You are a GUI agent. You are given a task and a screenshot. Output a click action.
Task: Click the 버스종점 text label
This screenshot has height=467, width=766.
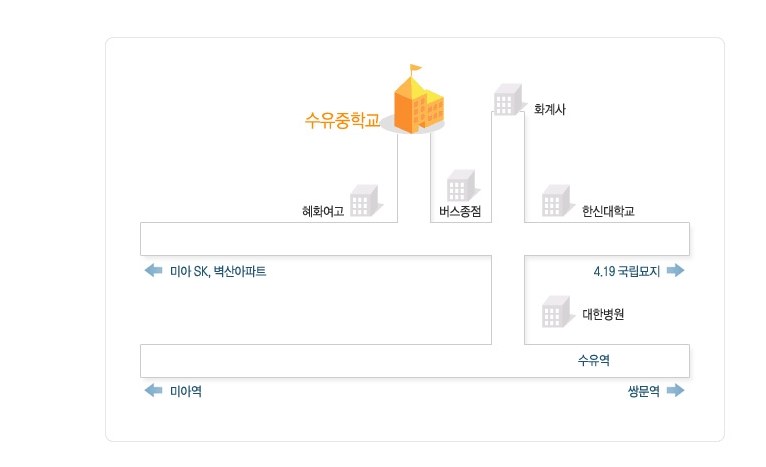pos(460,212)
